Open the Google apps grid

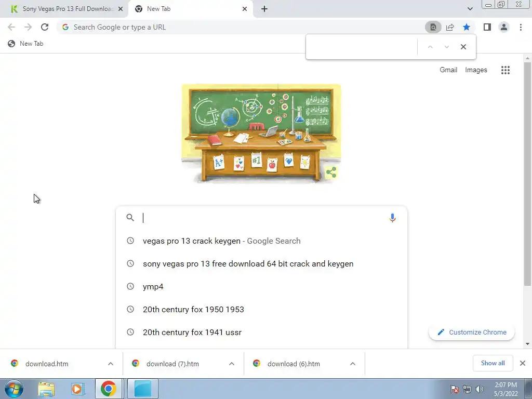pos(505,70)
